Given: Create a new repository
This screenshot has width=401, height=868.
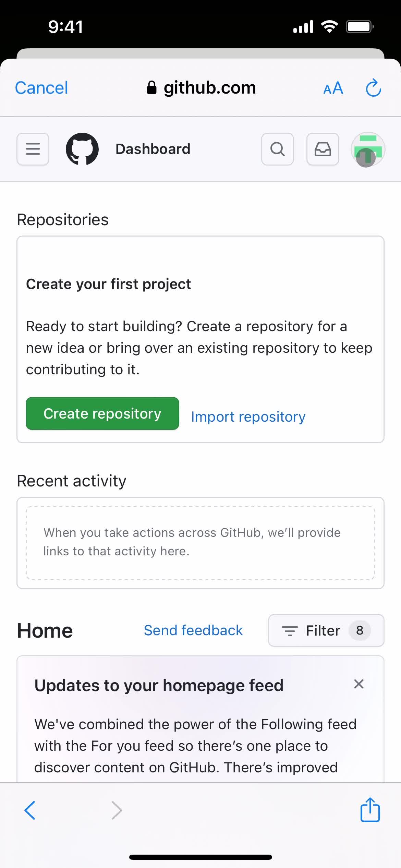Looking at the screenshot, I should tap(102, 413).
